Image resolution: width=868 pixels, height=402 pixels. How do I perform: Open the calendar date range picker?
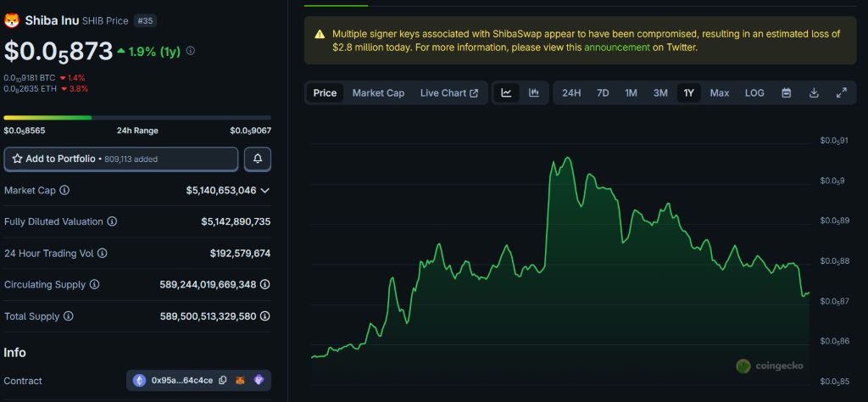click(786, 93)
